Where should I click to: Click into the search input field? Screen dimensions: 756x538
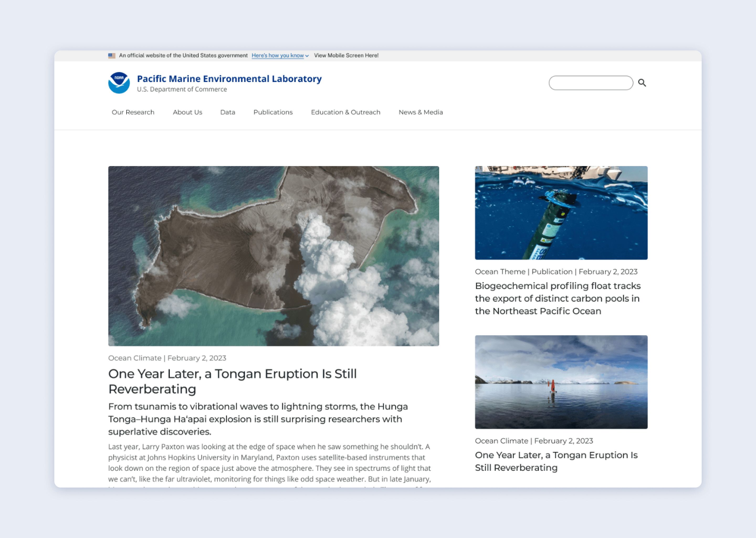point(591,83)
